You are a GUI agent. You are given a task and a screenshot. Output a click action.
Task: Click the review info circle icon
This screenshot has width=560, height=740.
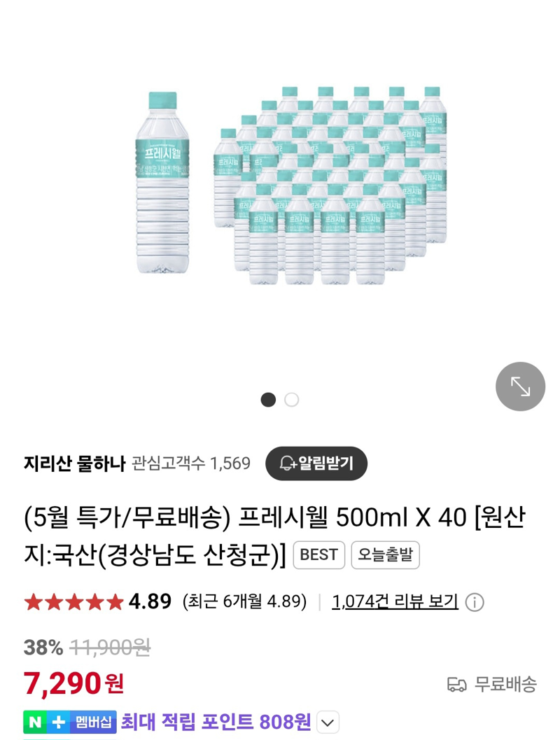pos(474,602)
